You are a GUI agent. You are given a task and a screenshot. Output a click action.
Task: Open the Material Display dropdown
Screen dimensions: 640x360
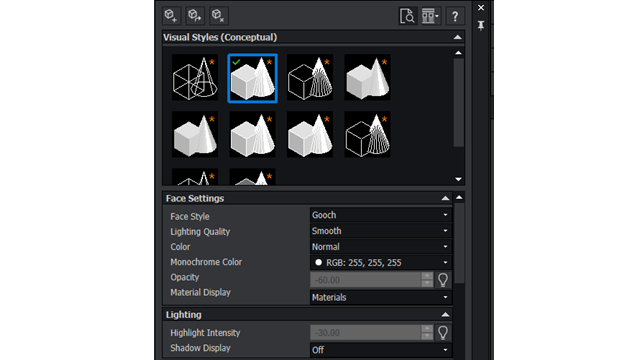[x=380, y=298]
